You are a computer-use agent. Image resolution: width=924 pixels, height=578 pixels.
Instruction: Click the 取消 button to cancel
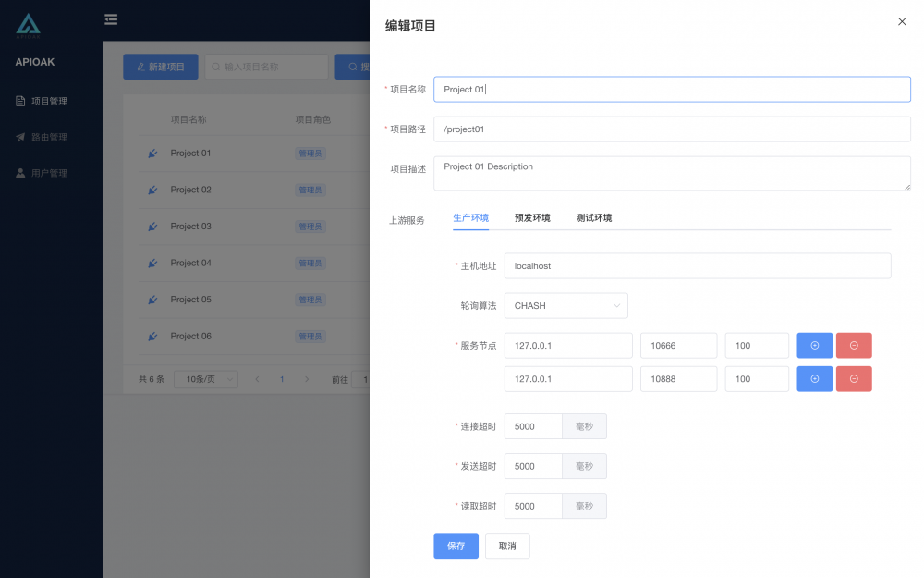click(506, 546)
